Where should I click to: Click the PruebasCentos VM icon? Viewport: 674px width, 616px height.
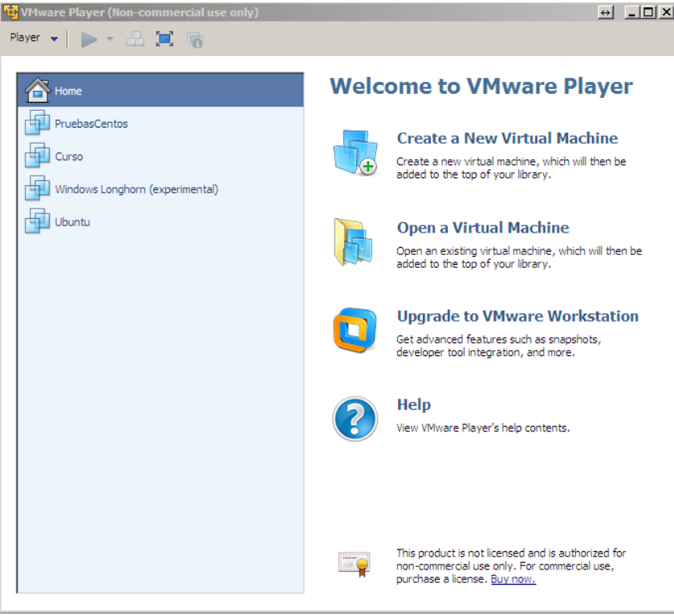point(38,123)
